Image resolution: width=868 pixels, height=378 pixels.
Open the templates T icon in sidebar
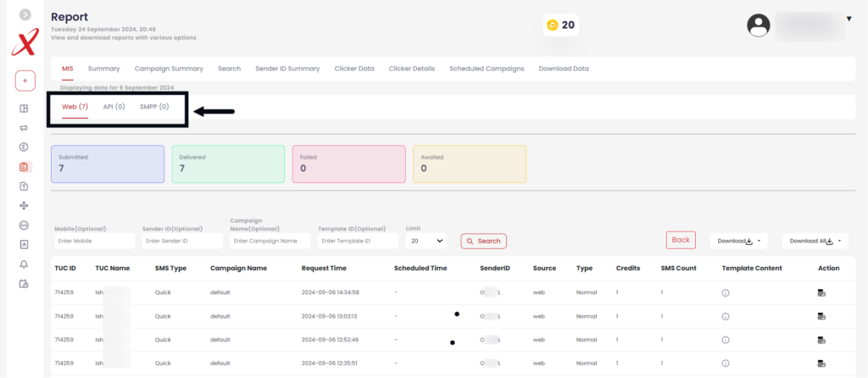tap(24, 186)
